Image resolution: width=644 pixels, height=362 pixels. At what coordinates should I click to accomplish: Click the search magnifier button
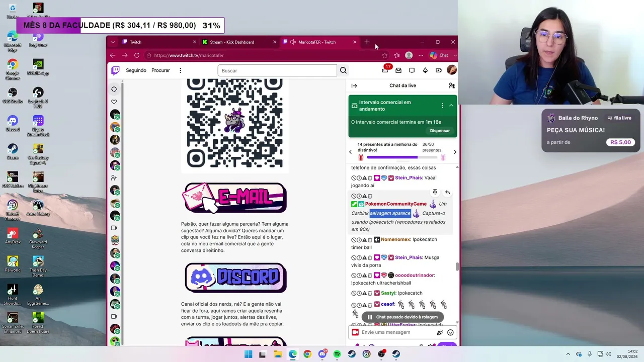343,70
